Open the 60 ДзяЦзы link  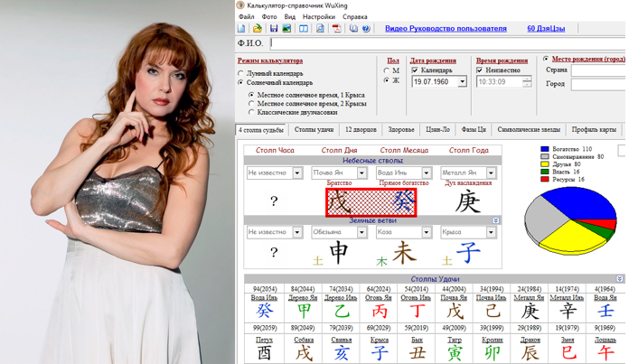point(546,29)
